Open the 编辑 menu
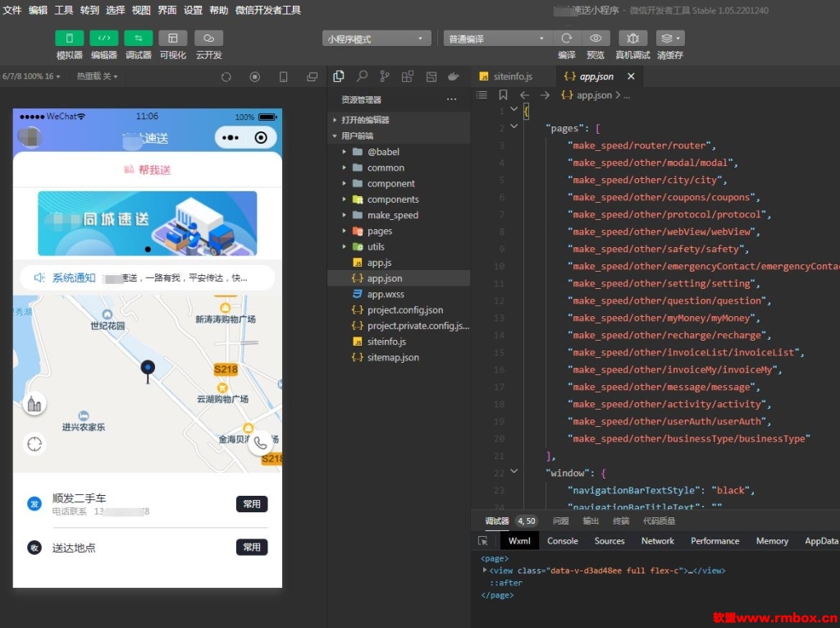Screen dimensions: 840x628 click(38, 10)
